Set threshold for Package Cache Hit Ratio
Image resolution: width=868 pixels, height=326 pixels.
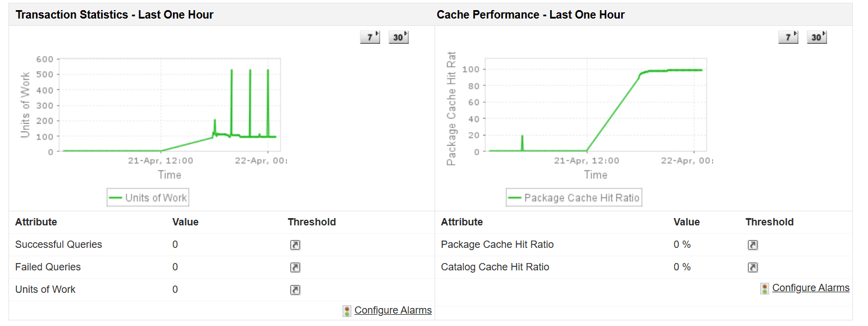752,244
